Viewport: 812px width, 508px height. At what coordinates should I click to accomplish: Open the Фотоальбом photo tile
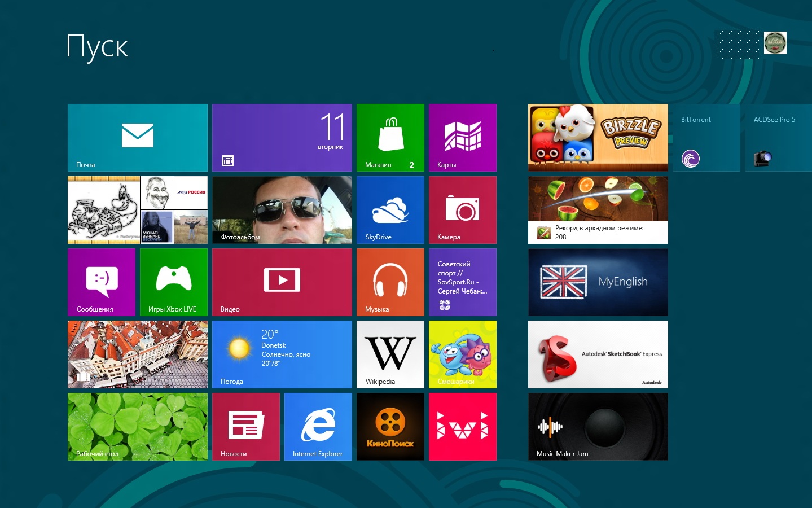(x=282, y=209)
